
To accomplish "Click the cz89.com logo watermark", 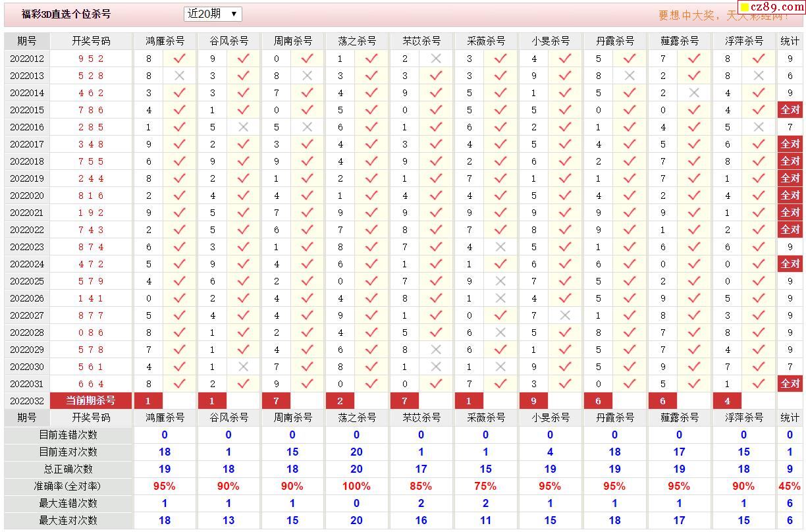I will tap(769, 7).
